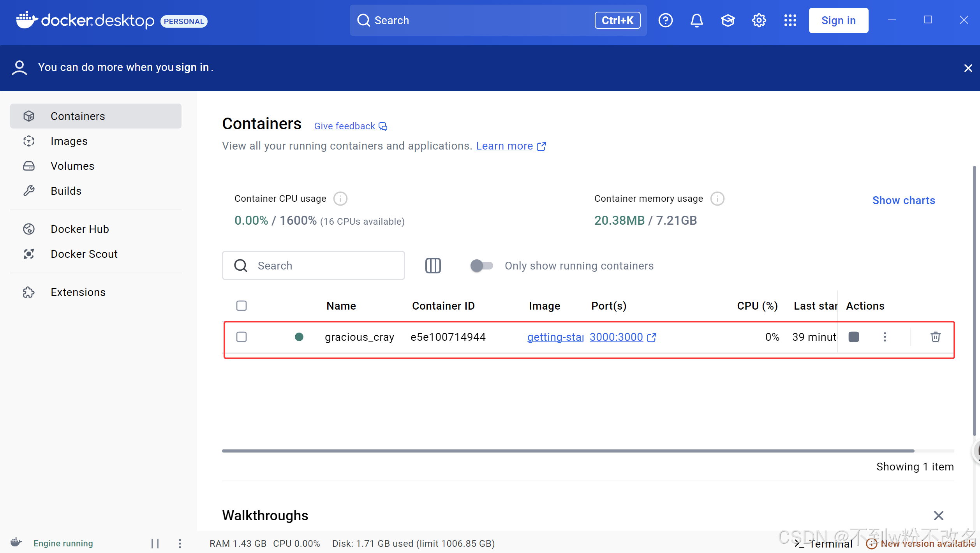The width and height of the screenshot is (980, 553).
Task: Open the Learn more link
Action: coord(504,146)
